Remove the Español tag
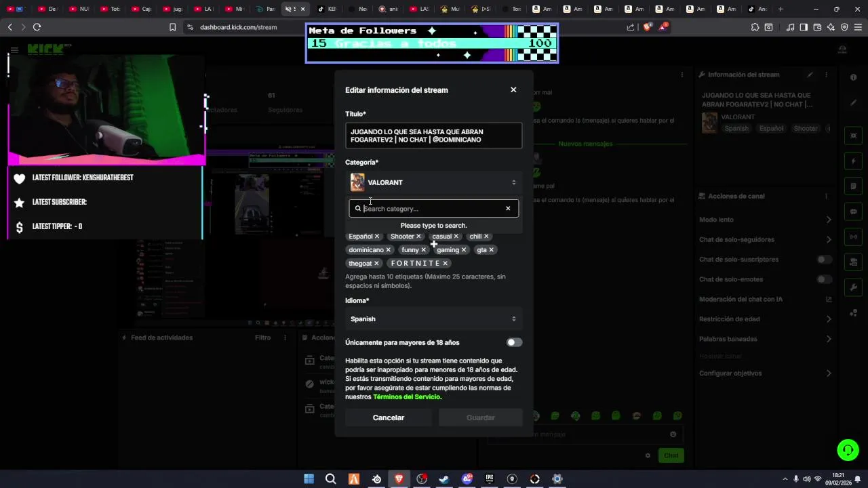 [377, 237]
